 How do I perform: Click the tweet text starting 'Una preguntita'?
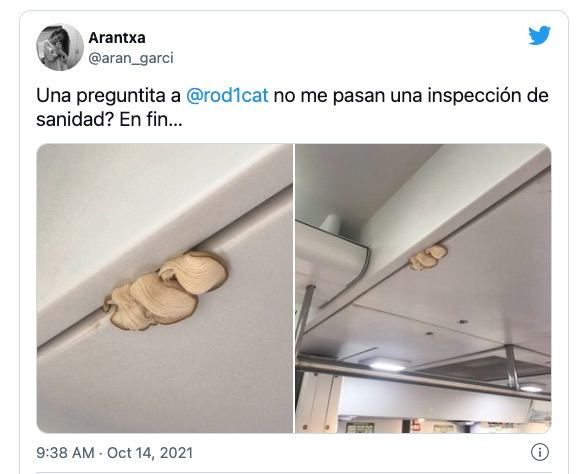[292, 107]
